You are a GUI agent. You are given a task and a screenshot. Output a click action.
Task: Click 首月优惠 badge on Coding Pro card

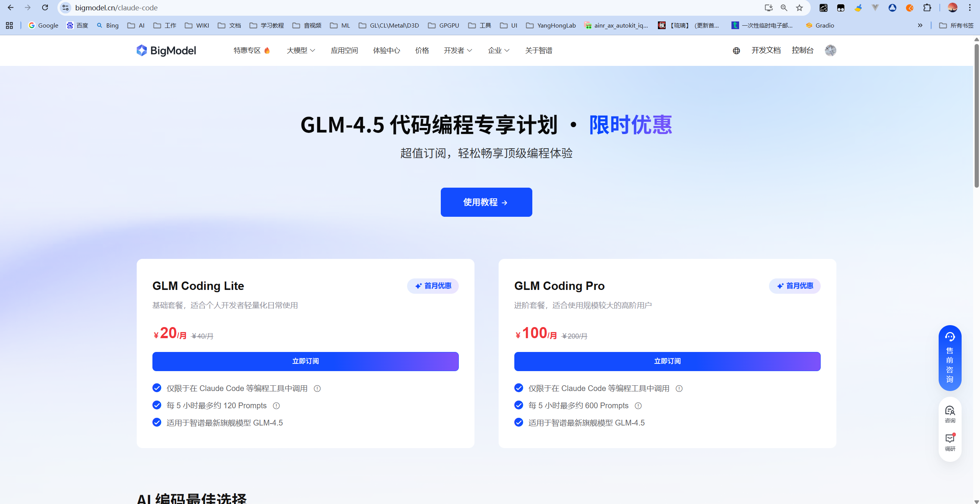tap(795, 286)
